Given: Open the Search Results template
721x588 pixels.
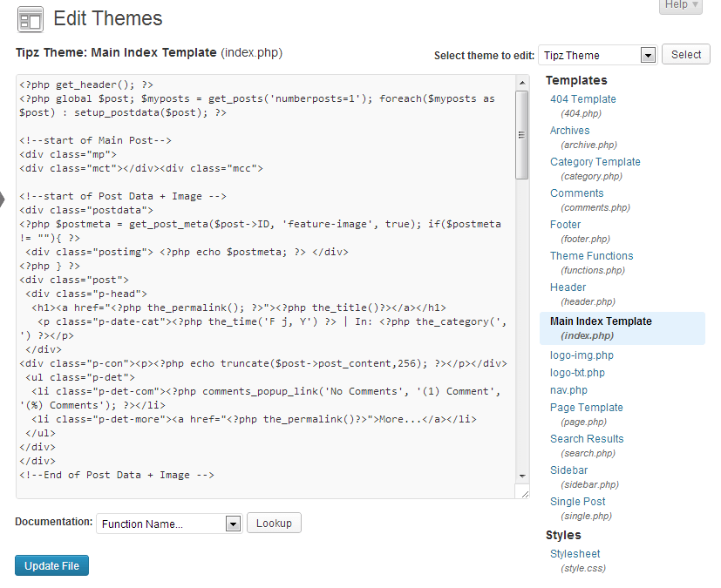Looking at the screenshot, I should coord(587,439).
